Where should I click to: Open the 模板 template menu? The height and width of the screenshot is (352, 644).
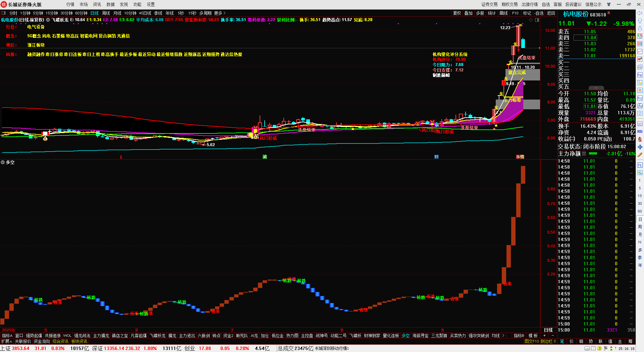[533, 336]
